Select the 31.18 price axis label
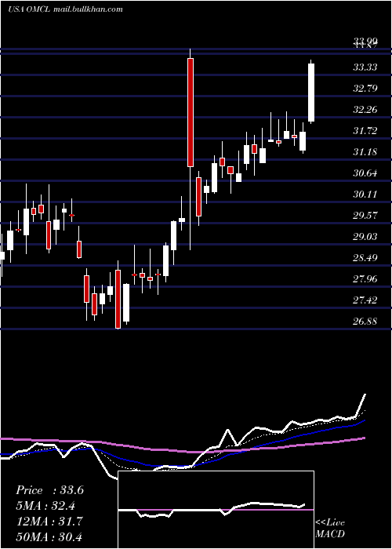Viewport: 392px width, 549px height. click(x=365, y=151)
